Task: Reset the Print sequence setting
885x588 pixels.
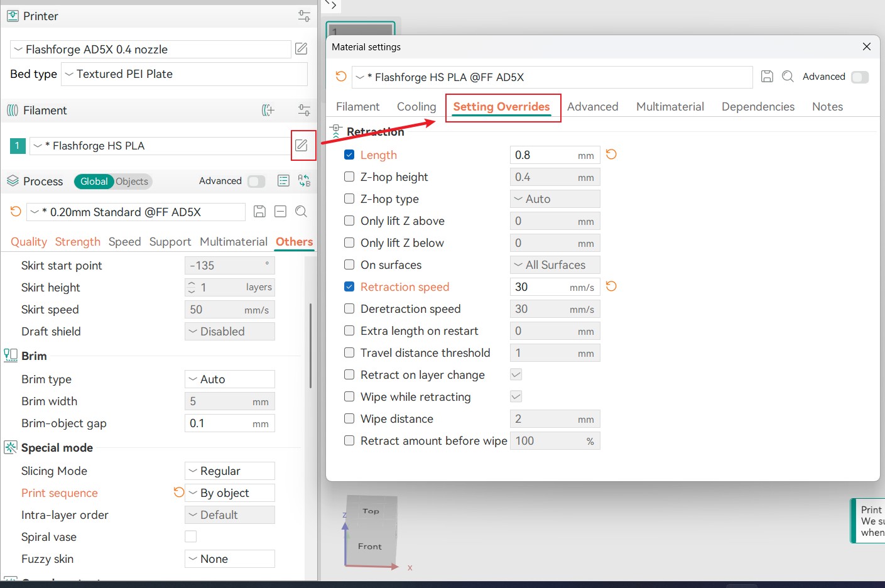Action: (179, 493)
